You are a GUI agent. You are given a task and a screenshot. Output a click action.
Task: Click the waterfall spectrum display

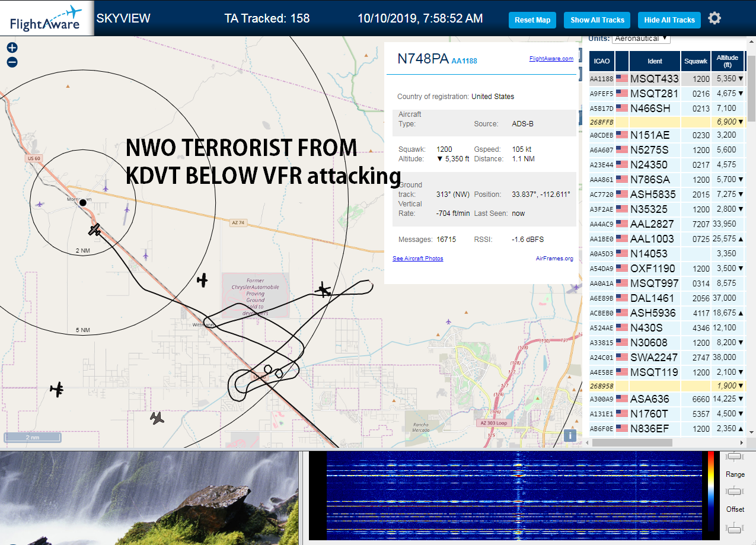tap(513, 495)
